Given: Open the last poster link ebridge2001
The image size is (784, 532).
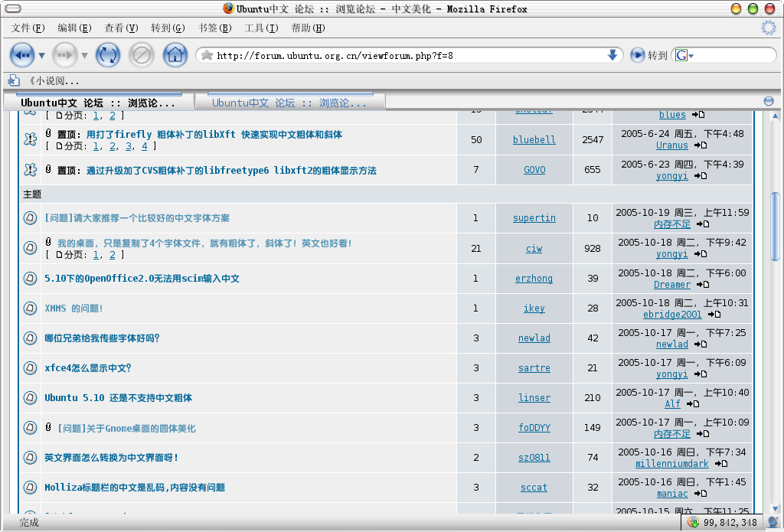Looking at the screenshot, I should coord(672,314).
